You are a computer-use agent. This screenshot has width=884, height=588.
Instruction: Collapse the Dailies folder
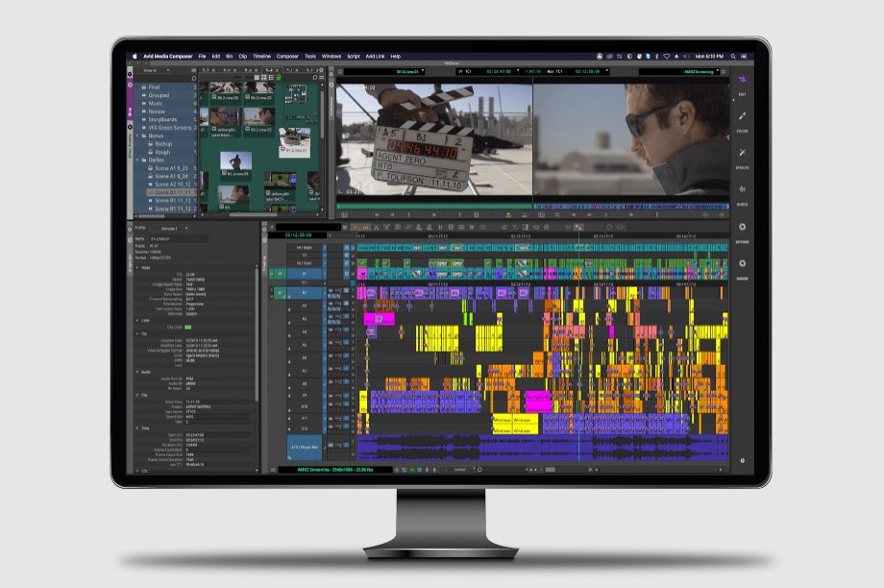click(x=137, y=159)
